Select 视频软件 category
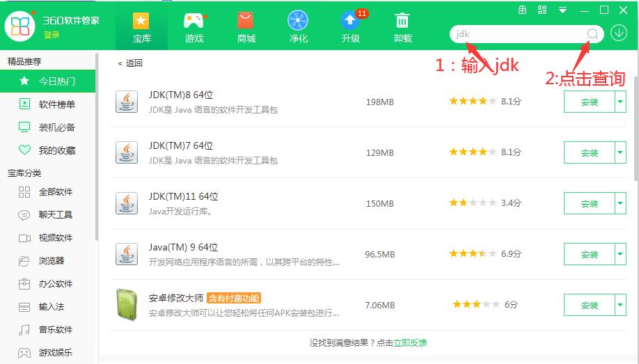 tap(47, 237)
